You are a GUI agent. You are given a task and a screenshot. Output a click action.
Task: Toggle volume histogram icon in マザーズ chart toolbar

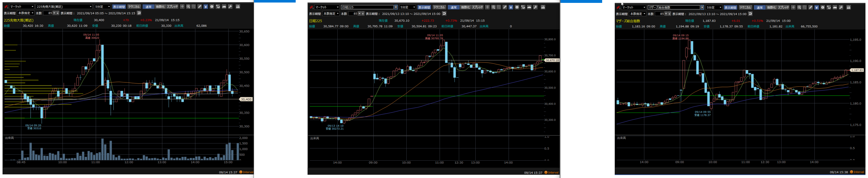tap(829, 7)
